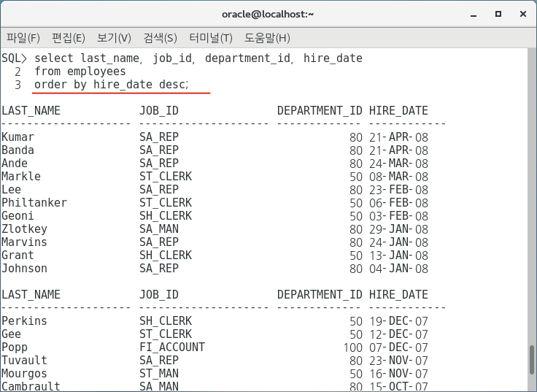Click the hire date 07-DEC-07
The width and height of the screenshot is (537, 392).
pyautogui.click(x=398, y=347)
